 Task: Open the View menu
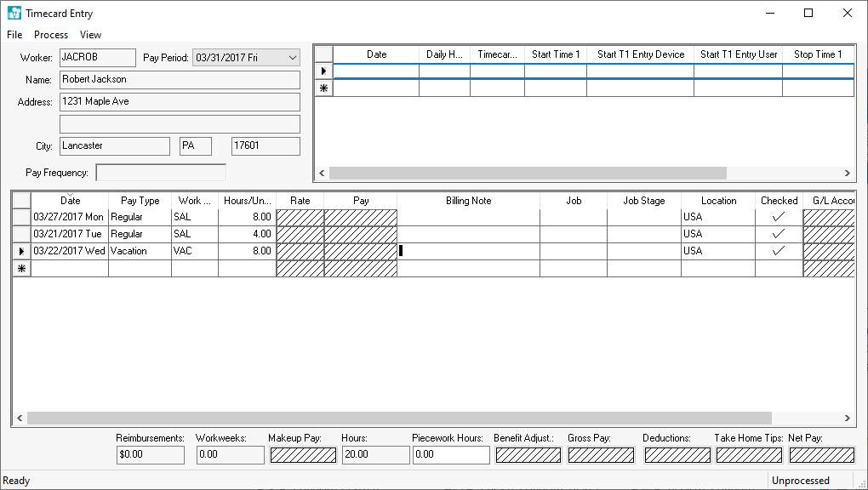click(x=90, y=35)
